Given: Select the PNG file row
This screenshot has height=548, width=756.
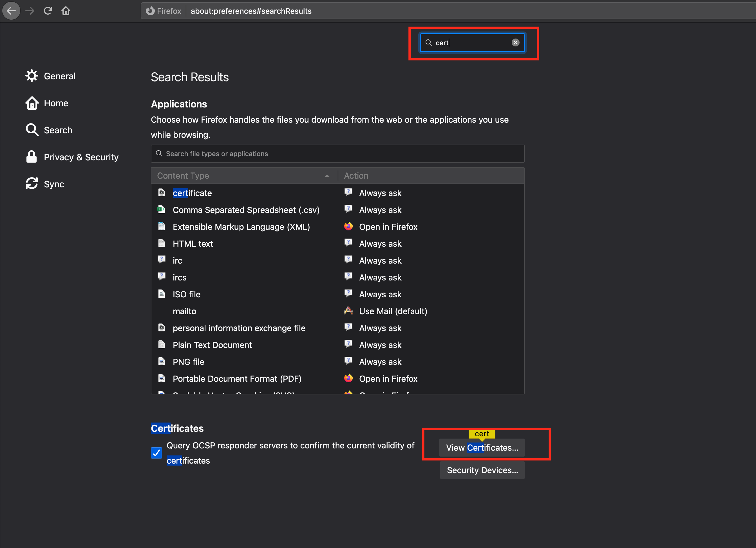Looking at the screenshot, I should 188,362.
